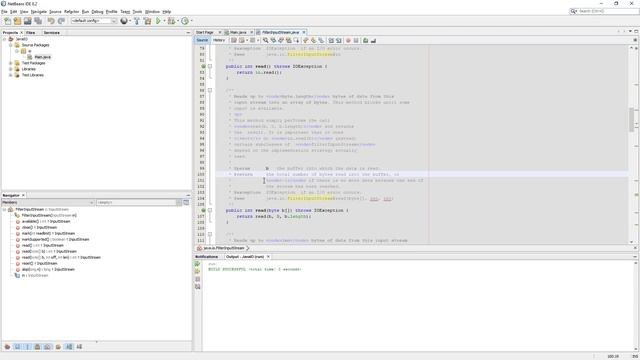Switch to the Main.java editor tab
The image size is (640, 360).
pyautogui.click(x=238, y=32)
